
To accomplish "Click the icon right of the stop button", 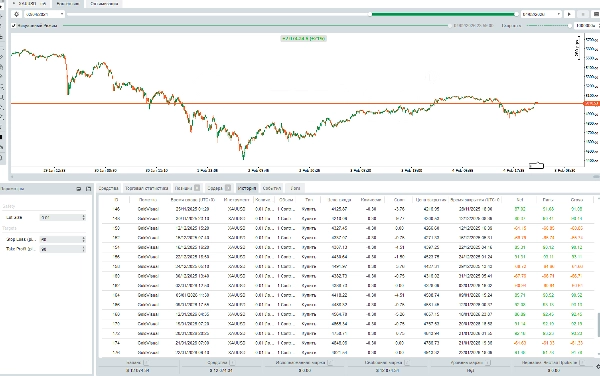I will 596,14.
